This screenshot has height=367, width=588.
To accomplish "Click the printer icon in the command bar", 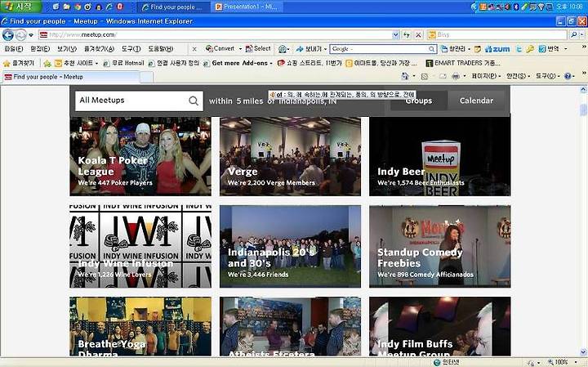I will 456,76.
